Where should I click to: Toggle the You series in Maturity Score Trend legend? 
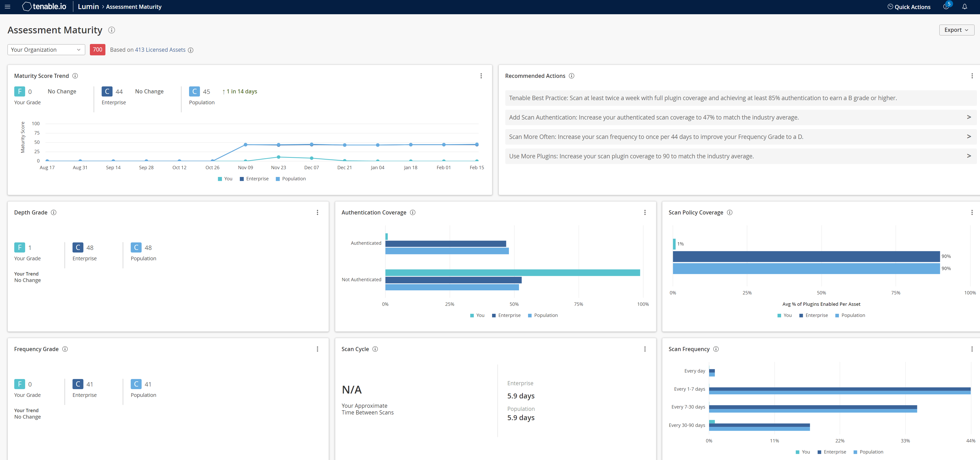[x=225, y=179]
